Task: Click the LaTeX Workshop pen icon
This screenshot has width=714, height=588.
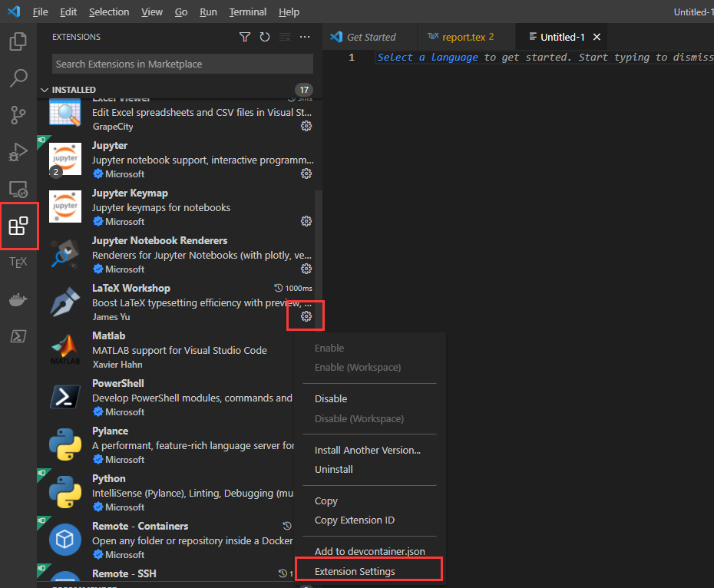Action: click(65, 302)
